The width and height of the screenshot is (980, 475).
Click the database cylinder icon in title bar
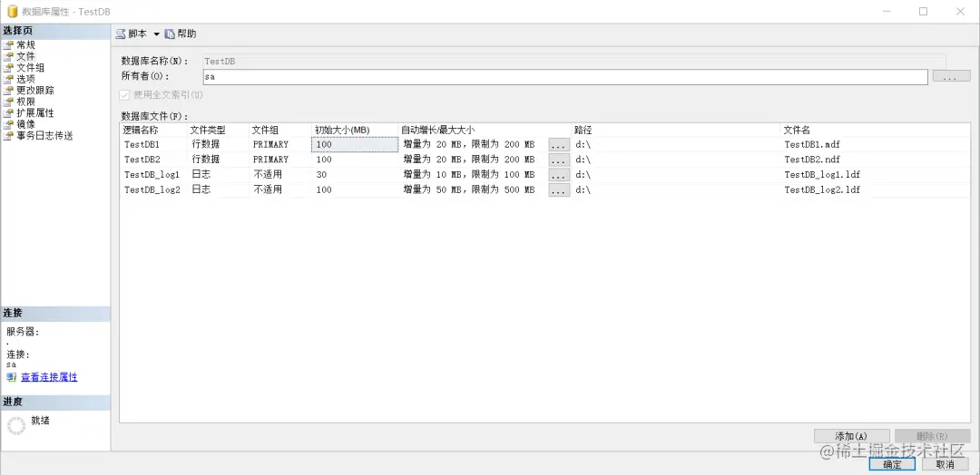coord(12,11)
